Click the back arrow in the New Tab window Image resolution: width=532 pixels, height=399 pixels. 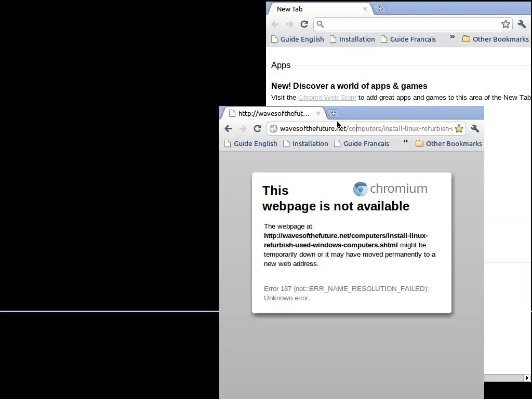[275, 24]
